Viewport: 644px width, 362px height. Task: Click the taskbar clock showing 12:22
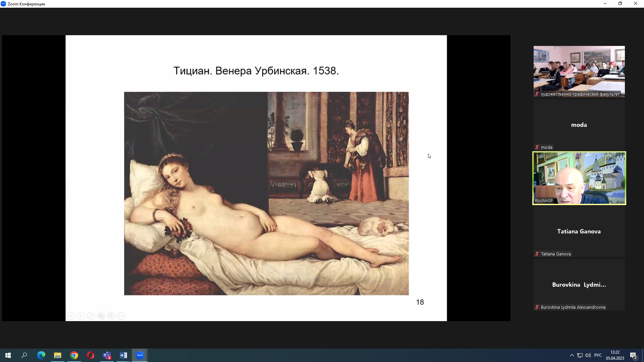pos(615,355)
